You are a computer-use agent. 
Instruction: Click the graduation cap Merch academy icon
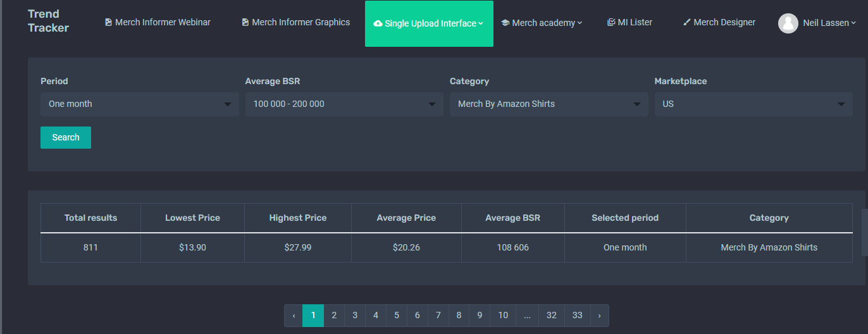505,23
